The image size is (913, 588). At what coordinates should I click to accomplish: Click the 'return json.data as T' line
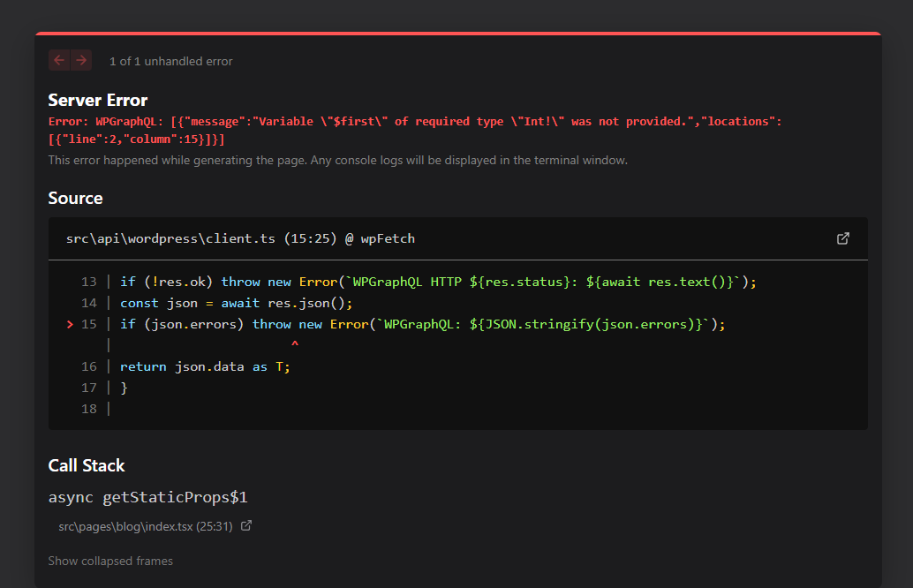(205, 366)
